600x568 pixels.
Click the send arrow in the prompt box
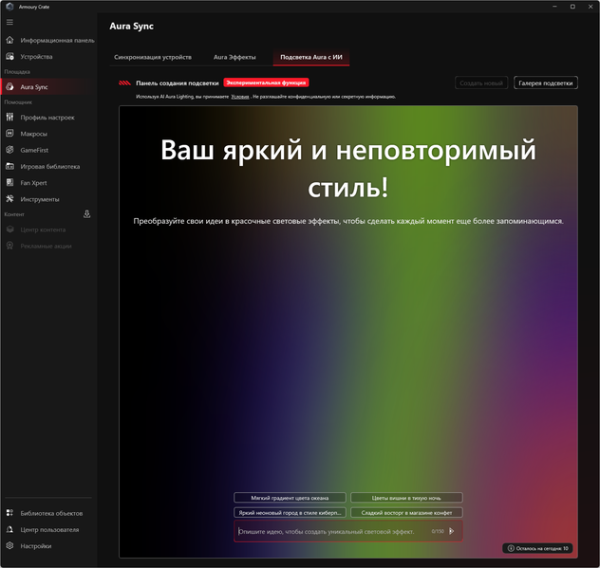452,531
